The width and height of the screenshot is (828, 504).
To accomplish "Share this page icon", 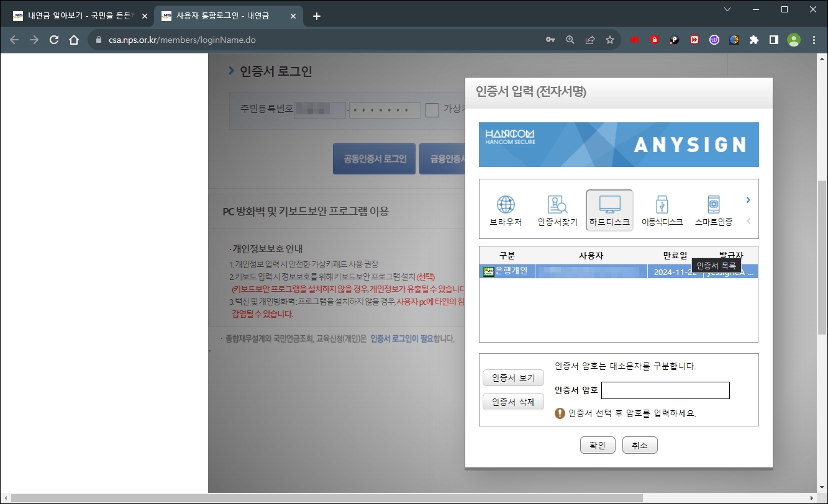I will pyautogui.click(x=590, y=40).
